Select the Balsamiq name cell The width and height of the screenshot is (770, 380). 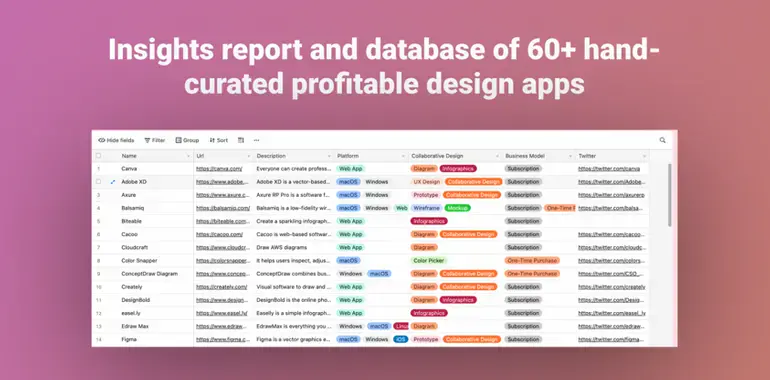click(156, 208)
